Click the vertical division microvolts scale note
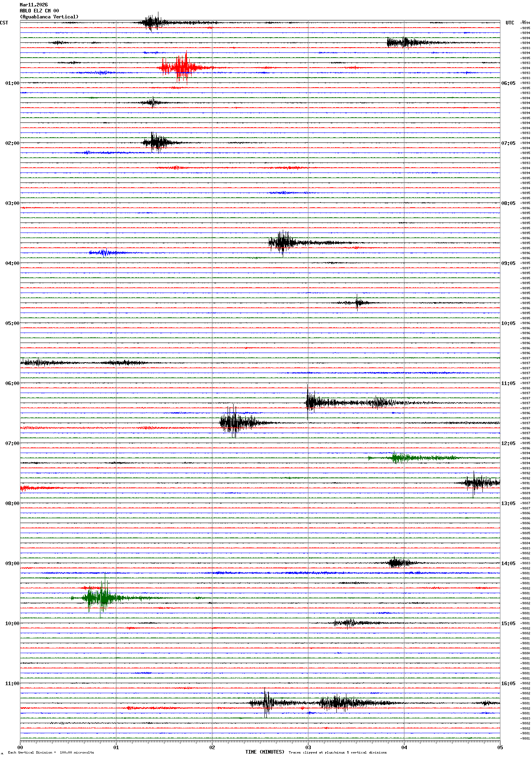The image size is (532, 758). pos(51,752)
